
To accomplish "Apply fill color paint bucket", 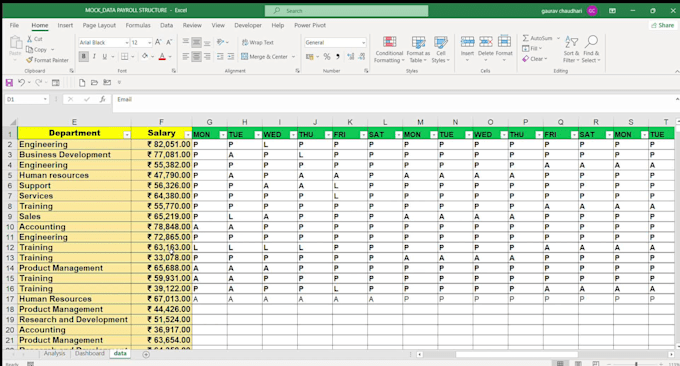I will pyautogui.click(x=145, y=56).
